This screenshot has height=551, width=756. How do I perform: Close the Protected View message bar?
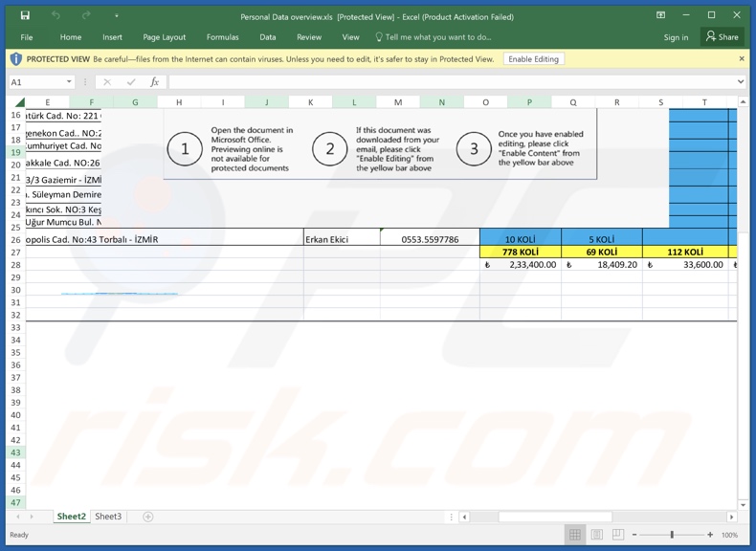[x=742, y=58]
